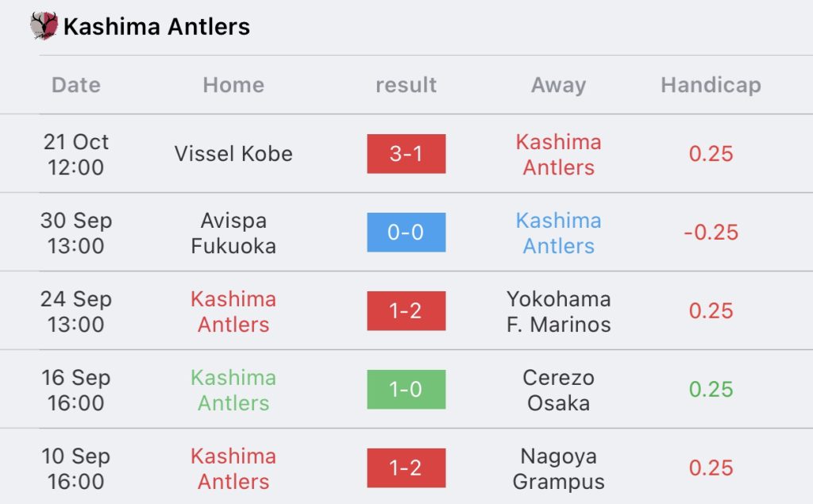Click the 1-2 score against Yokohama F. Marinos
This screenshot has width=813, height=504.
(x=406, y=311)
